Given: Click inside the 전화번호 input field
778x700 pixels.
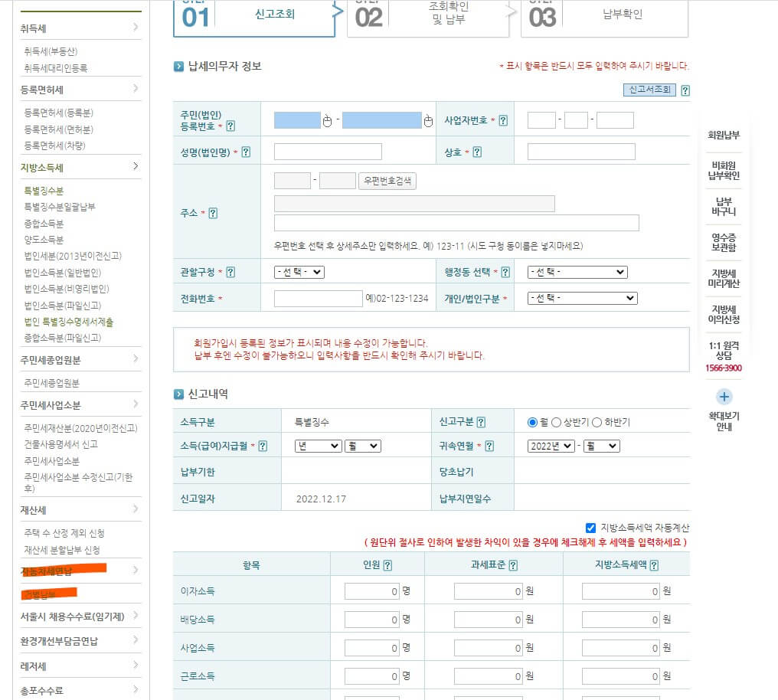Looking at the screenshot, I should 316,298.
